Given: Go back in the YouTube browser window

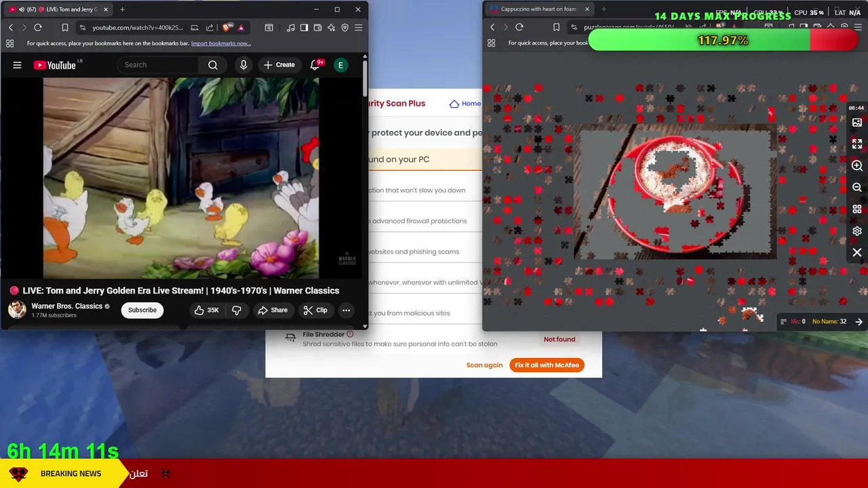Looking at the screenshot, I should coord(10,28).
